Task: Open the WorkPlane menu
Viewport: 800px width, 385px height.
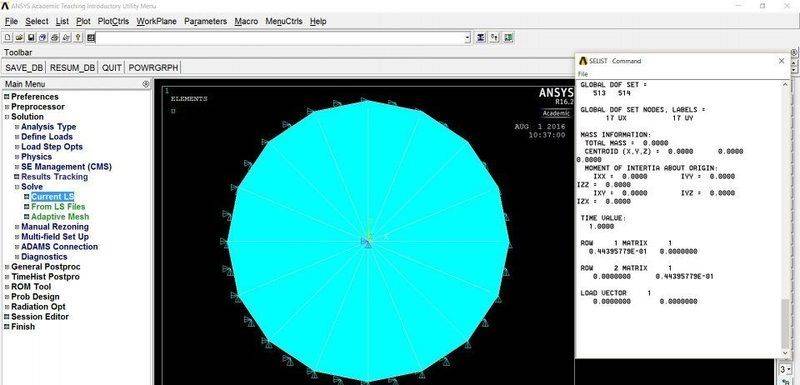Action: 157,21
